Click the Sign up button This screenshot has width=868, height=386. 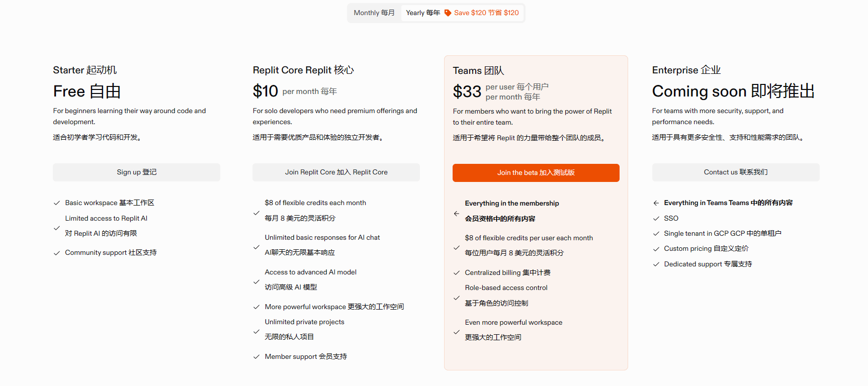point(136,172)
